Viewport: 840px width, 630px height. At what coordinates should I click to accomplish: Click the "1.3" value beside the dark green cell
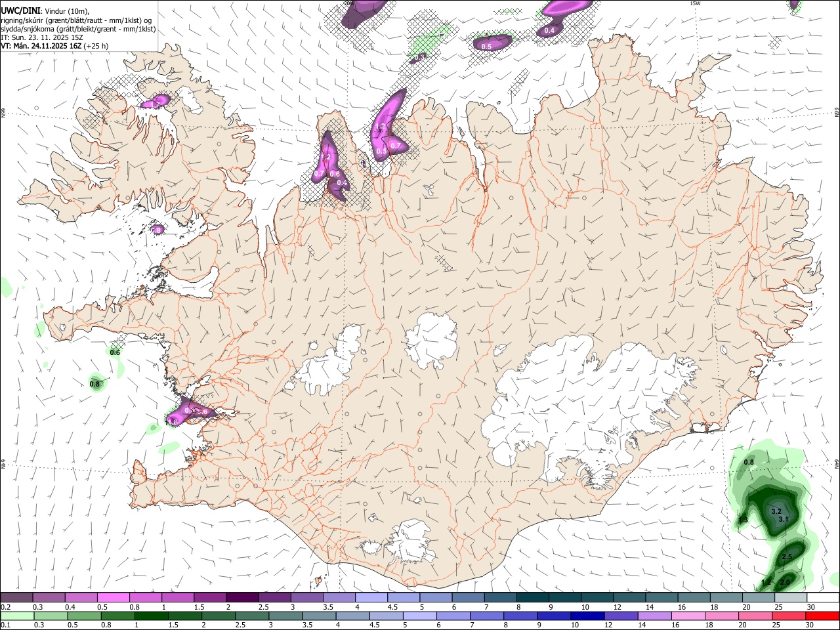pos(743,520)
